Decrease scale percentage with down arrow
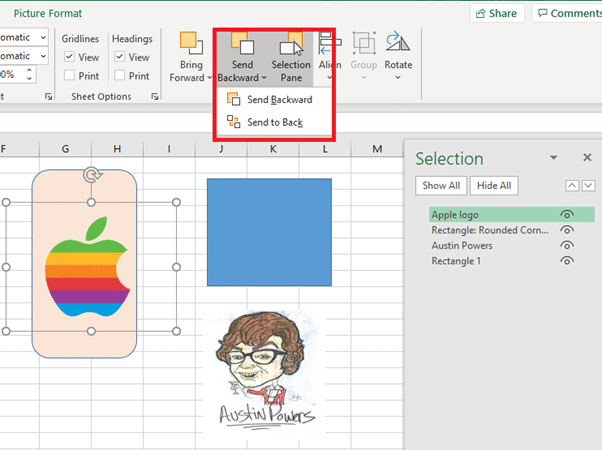 [29, 78]
